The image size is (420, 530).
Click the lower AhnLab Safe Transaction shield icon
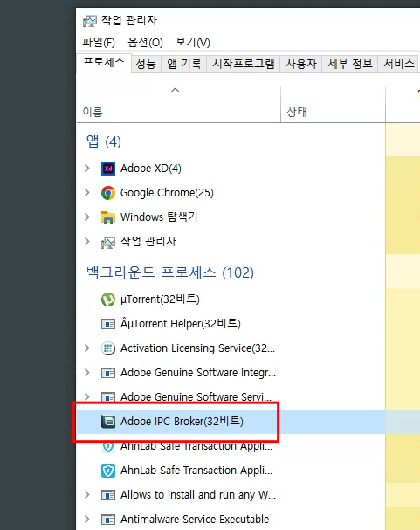click(x=108, y=471)
